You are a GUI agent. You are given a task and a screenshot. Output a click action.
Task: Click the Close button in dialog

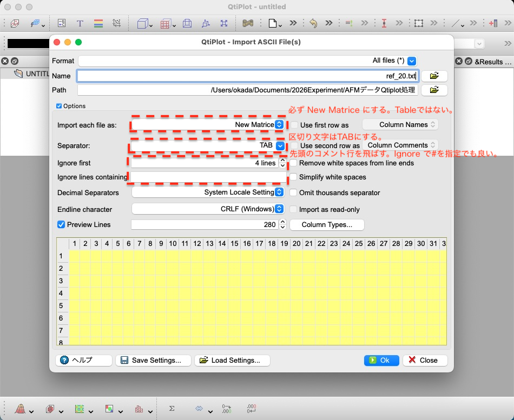[425, 360]
